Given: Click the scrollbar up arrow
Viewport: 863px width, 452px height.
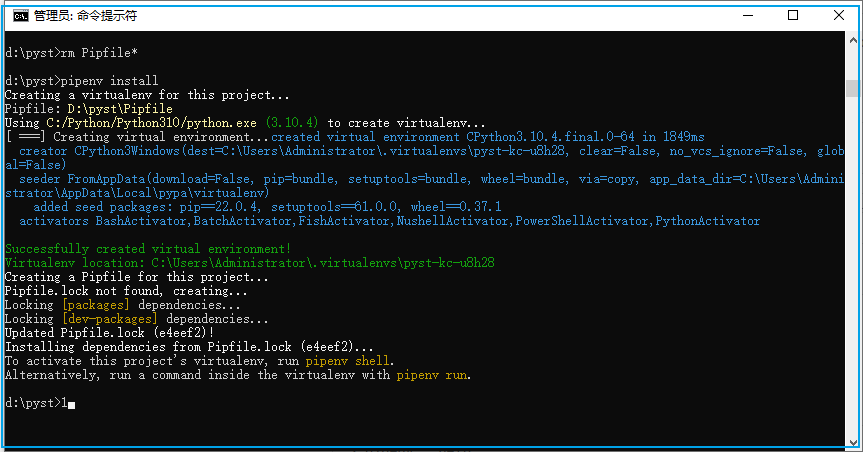Looking at the screenshot, I should click(x=853, y=40).
